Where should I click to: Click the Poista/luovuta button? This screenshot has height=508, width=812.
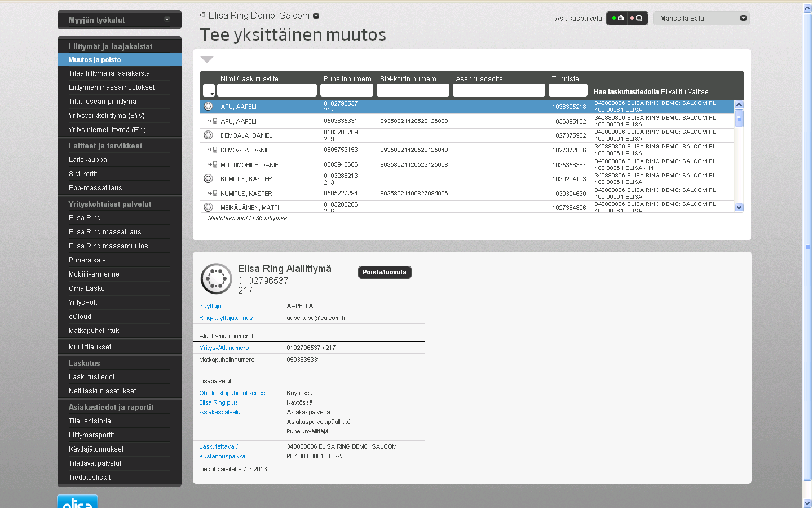point(385,272)
